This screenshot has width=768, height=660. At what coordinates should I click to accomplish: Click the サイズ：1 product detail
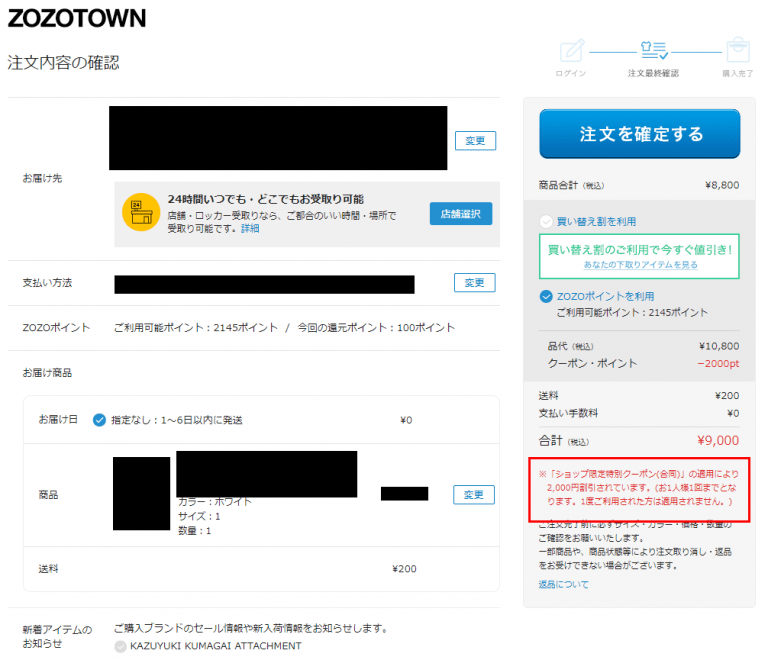click(199, 516)
